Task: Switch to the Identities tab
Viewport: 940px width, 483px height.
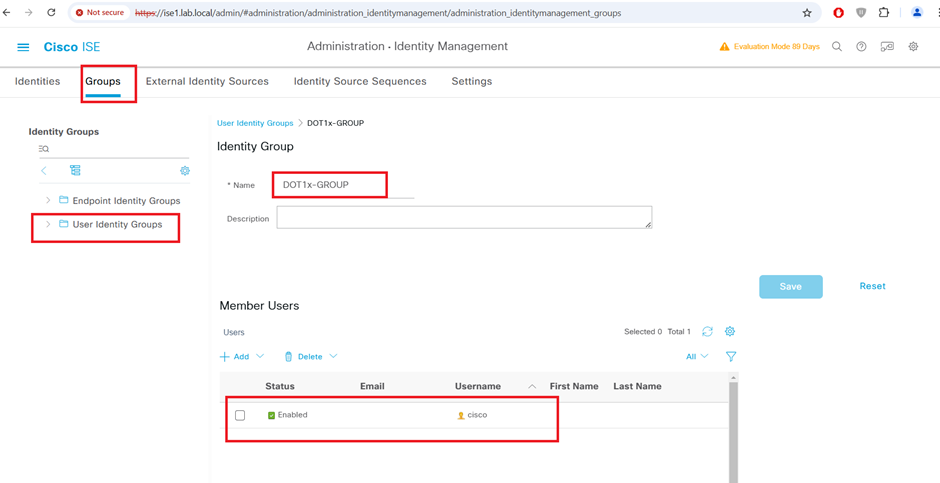Action: (38, 82)
